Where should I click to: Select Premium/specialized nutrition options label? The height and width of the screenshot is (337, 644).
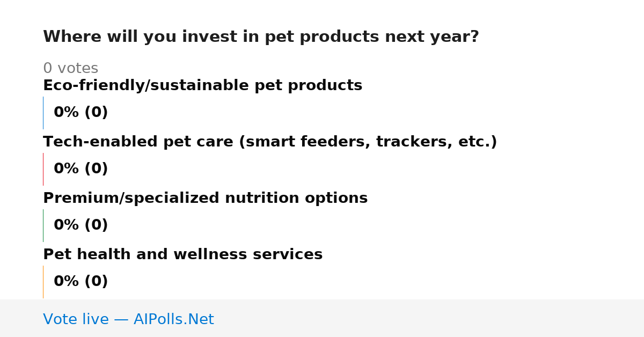tap(205, 199)
